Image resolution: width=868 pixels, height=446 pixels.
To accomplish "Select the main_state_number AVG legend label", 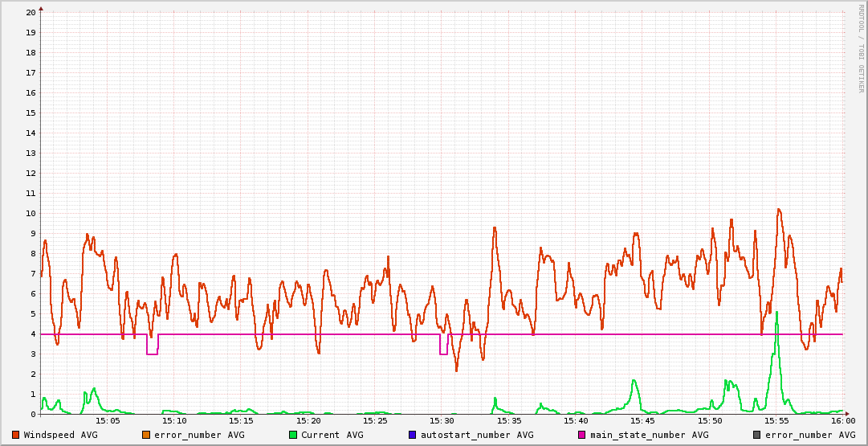I will pyautogui.click(x=649, y=435).
